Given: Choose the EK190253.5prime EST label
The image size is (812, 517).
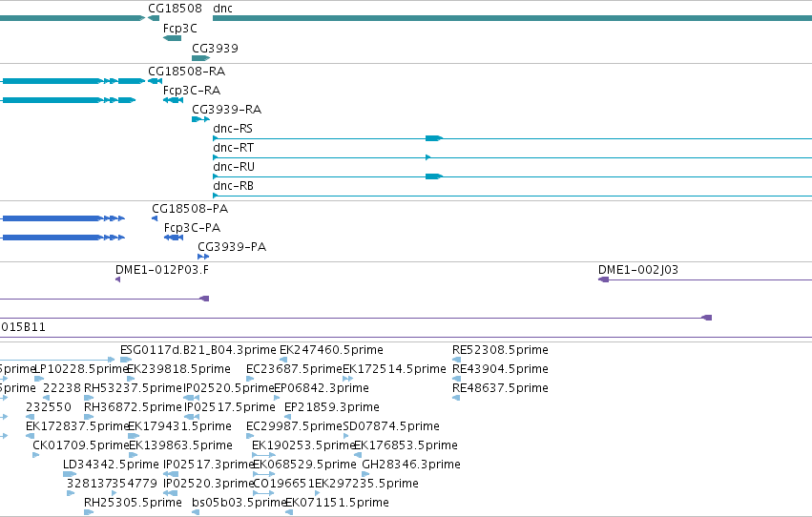Looking at the screenshot, I should point(303,445).
